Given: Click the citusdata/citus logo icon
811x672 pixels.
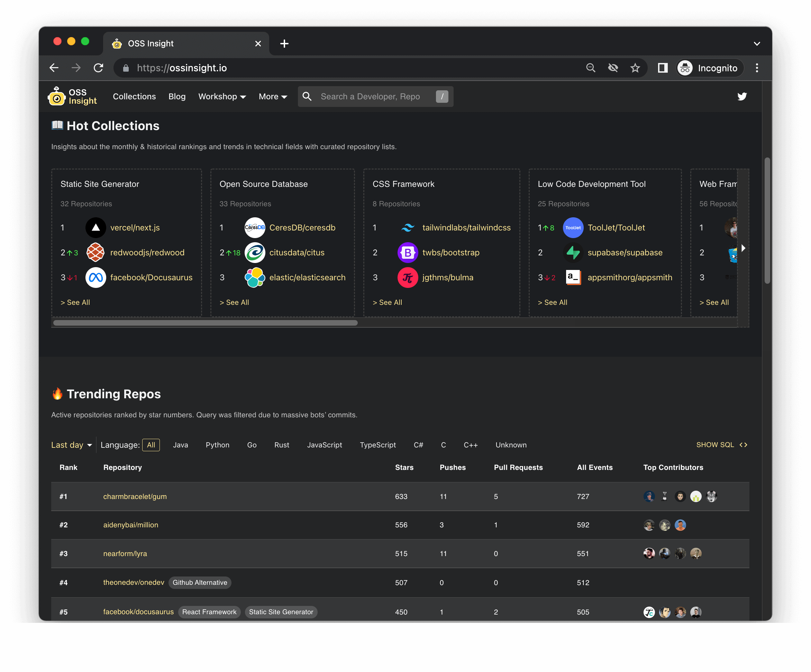Looking at the screenshot, I should (255, 253).
